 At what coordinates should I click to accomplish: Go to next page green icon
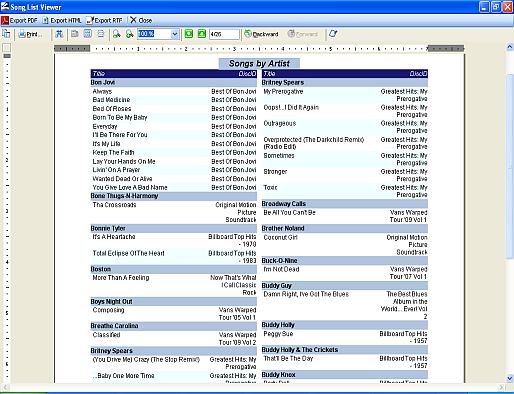(202, 34)
